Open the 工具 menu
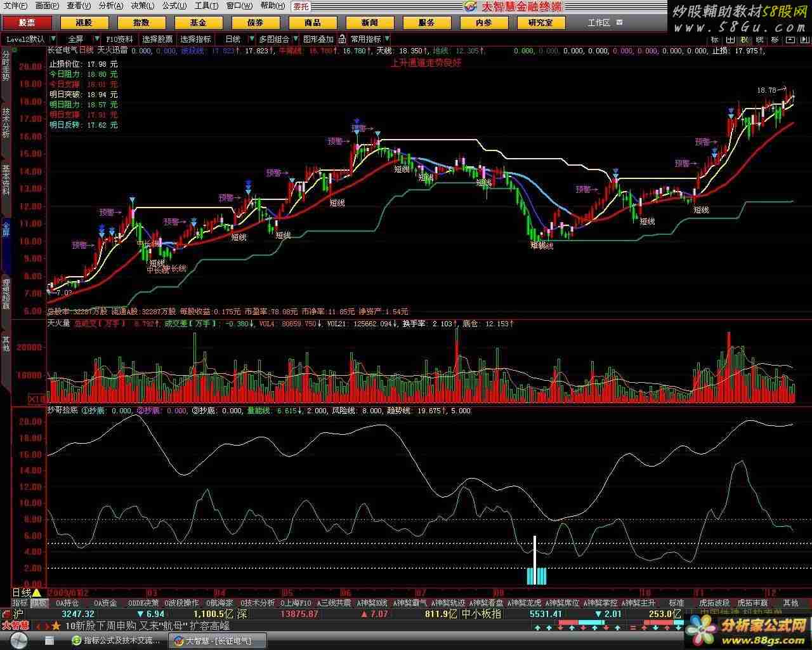The height and width of the screenshot is (650, 812). (206, 6)
